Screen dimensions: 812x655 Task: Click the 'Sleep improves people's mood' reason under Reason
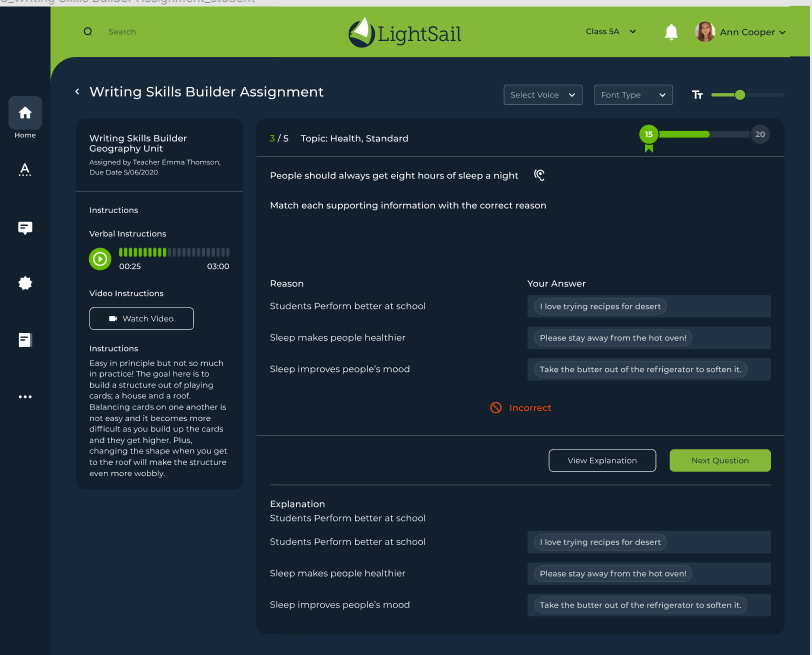point(340,369)
